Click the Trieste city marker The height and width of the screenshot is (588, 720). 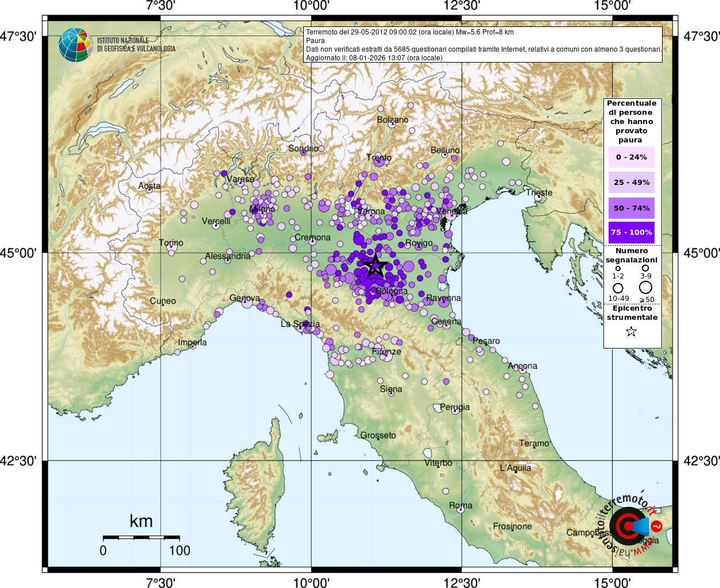pyautogui.click(x=538, y=197)
